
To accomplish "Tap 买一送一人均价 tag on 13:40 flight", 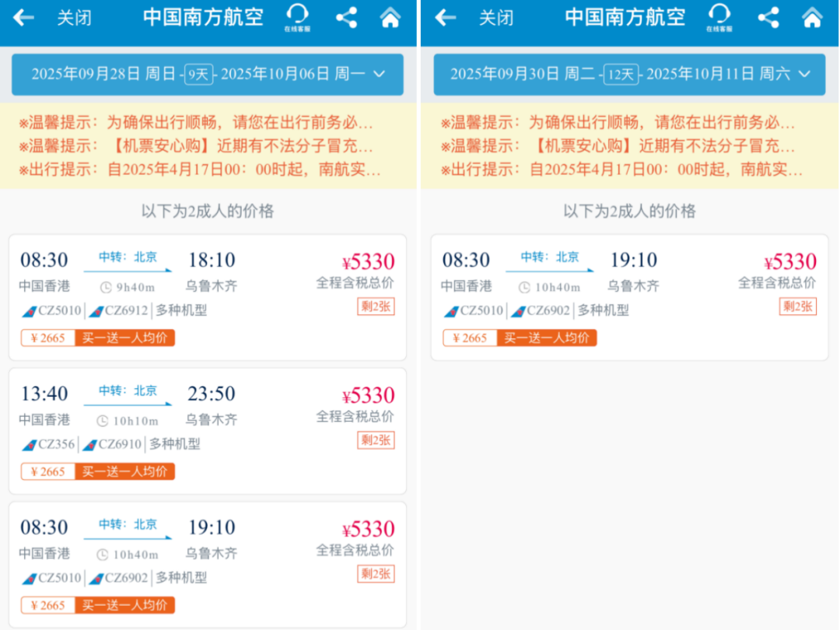I will point(124,471).
